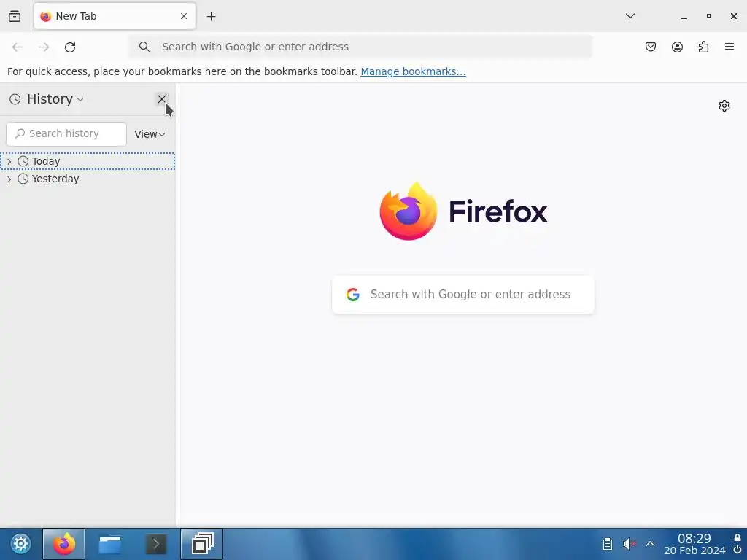Expand the Yesterday history folder
Viewport: 747px width, 560px height.
click(9, 179)
